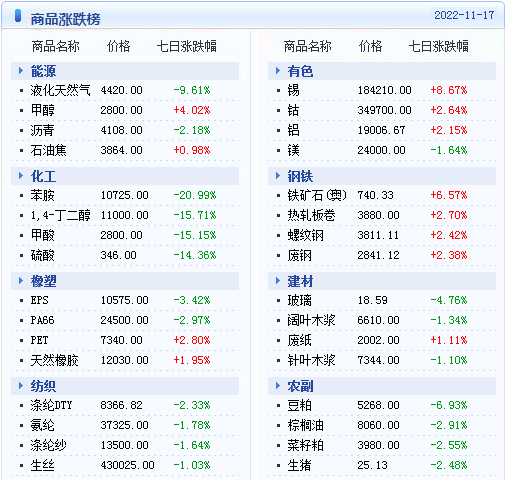Viewport: 506px width, 480px height.
Task: Expand the 橡塑 category arrow
Action: pos(21,281)
